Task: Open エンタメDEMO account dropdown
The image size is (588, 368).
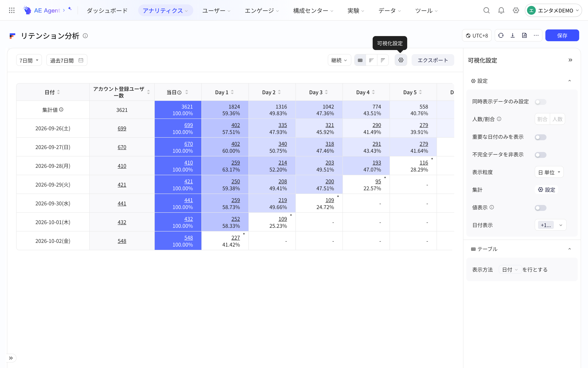Action: point(553,10)
